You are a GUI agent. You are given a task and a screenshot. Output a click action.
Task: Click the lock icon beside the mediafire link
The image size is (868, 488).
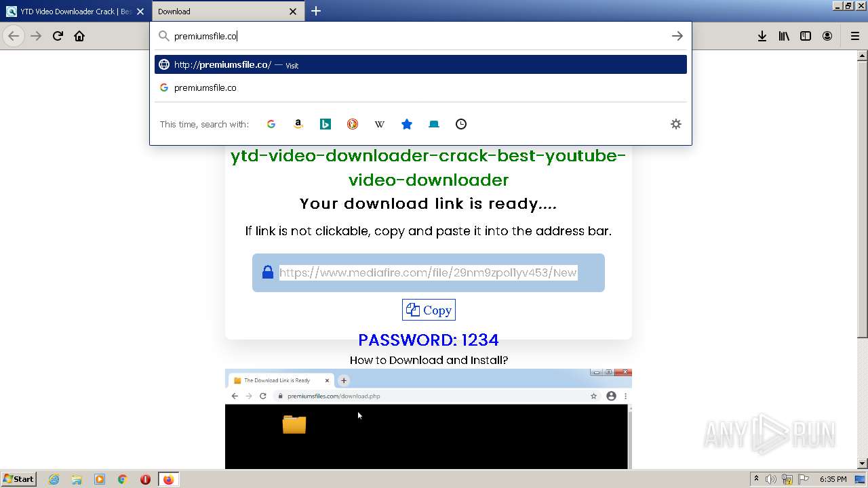268,272
